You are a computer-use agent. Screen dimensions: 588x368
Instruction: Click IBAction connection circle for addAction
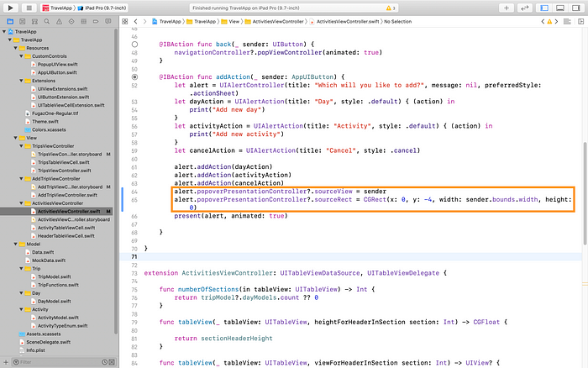click(x=134, y=77)
